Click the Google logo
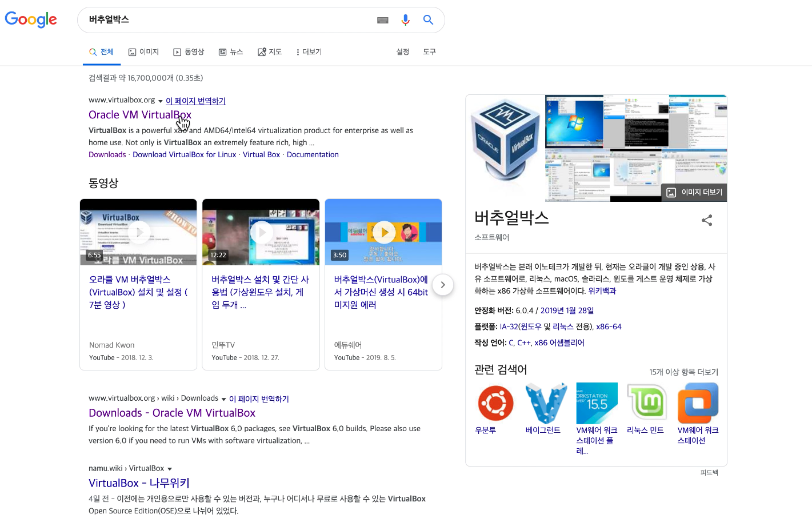The height and width of the screenshot is (518, 812). click(31, 19)
